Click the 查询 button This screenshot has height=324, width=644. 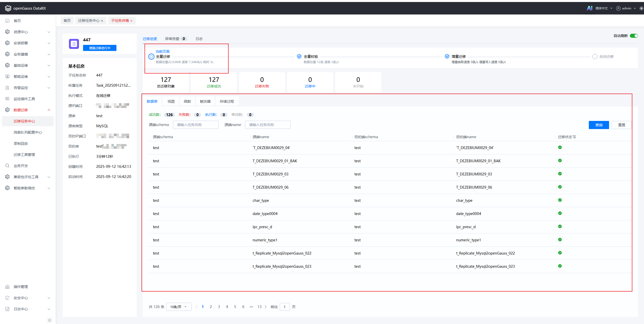[599, 125]
